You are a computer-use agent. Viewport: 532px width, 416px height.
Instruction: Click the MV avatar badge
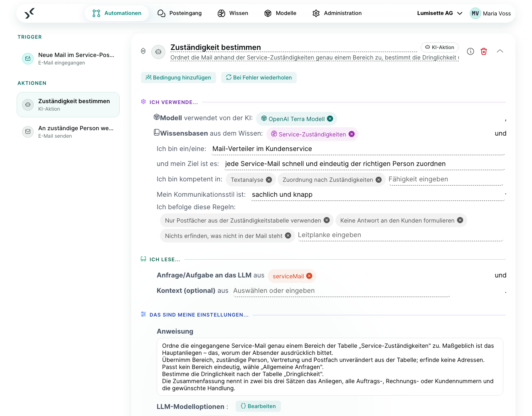[x=475, y=13]
